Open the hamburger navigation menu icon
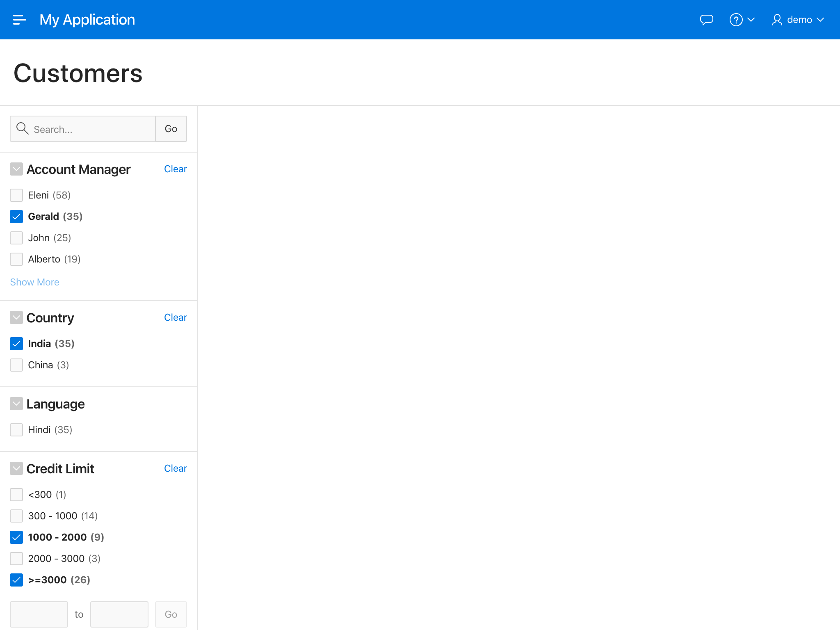840x630 pixels. click(19, 20)
